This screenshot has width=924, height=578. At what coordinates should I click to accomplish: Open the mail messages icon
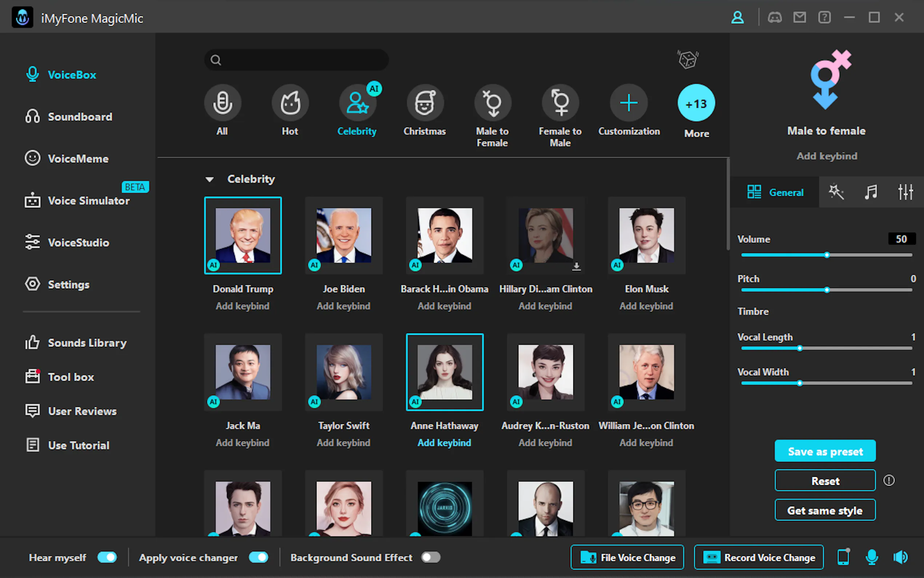point(800,17)
